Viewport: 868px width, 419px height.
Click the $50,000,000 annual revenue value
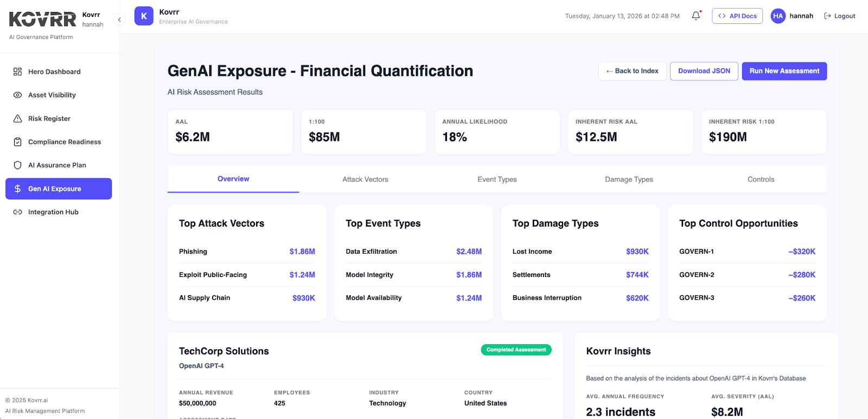point(197,403)
